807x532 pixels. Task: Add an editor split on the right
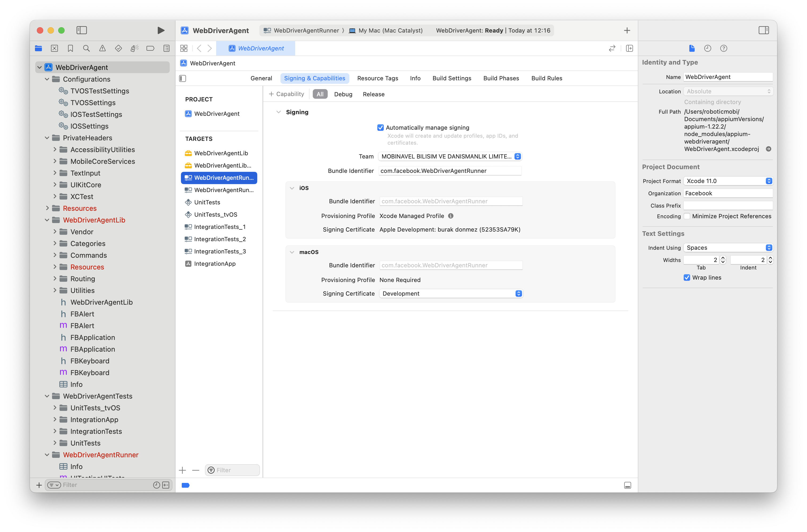click(x=629, y=49)
